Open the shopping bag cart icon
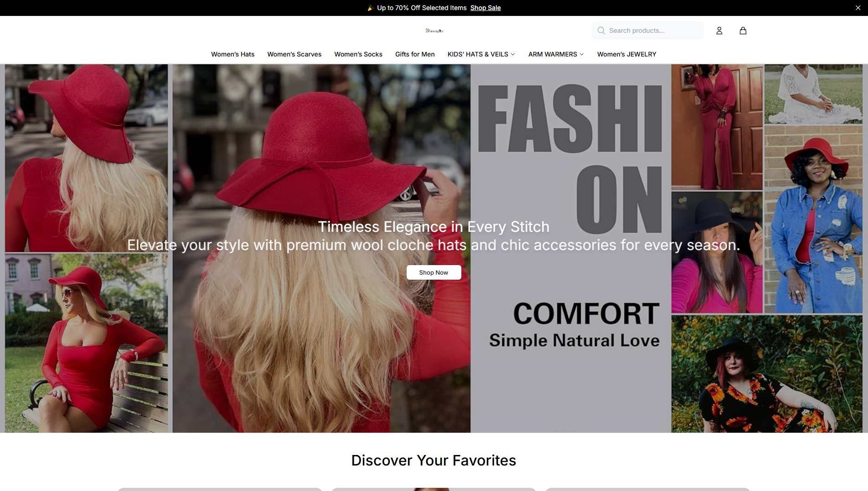Image resolution: width=868 pixels, height=491 pixels. point(743,31)
